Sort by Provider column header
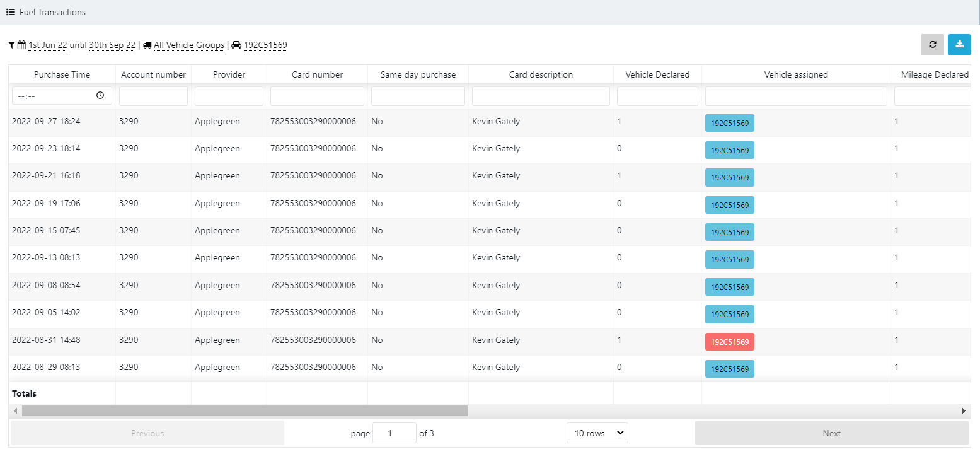 (229, 74)
